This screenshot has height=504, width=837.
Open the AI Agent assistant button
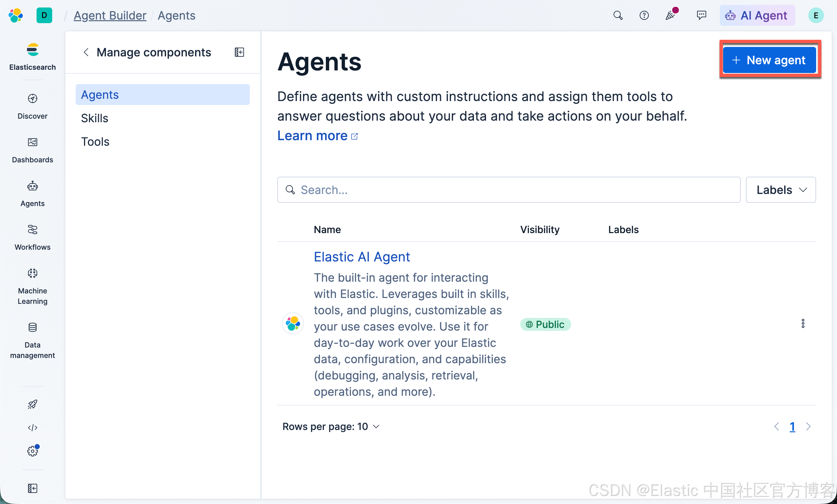tap(757, 16)
